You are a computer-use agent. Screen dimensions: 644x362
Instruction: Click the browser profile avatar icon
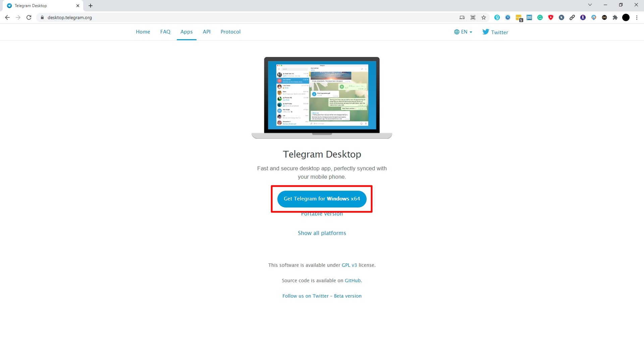[626, 18]
